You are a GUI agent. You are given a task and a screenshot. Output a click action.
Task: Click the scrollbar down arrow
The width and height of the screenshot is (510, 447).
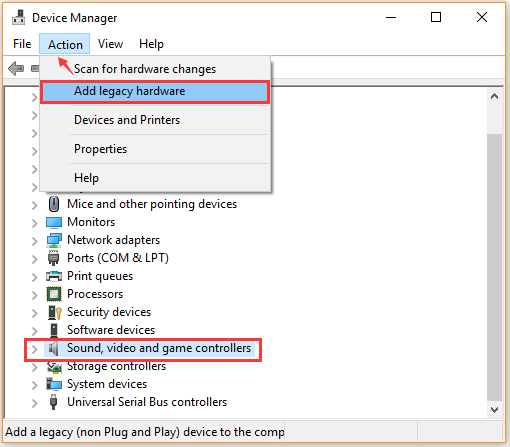point(494,409)
